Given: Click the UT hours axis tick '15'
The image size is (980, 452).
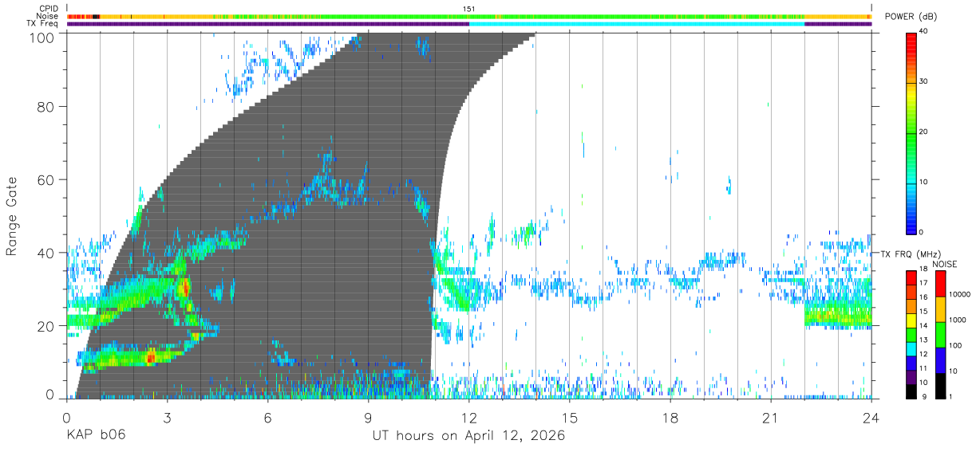Looking at the screenshot, I should point(570,418).
